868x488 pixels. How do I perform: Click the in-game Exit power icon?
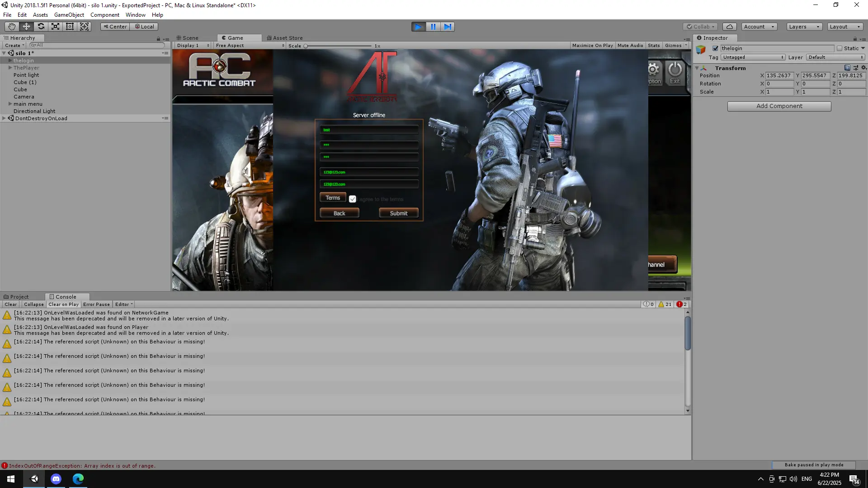[x=675, y=72]
